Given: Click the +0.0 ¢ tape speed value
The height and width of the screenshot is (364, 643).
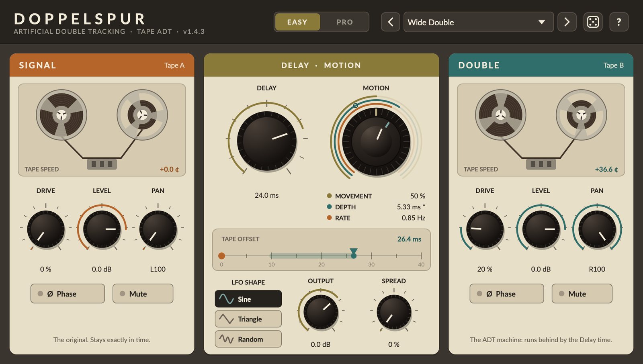Looking at the screenshot, I should pyautogui.click(x=169, y=169).
